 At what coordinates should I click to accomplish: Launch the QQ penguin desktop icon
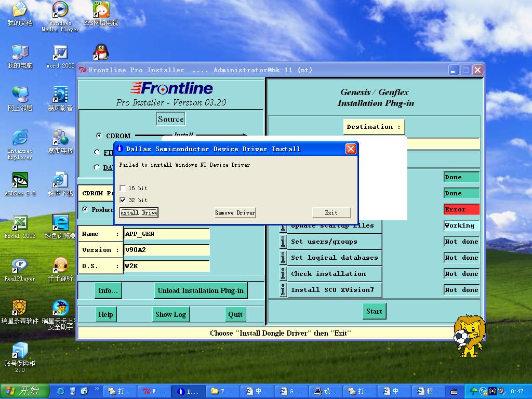[101, 52]
